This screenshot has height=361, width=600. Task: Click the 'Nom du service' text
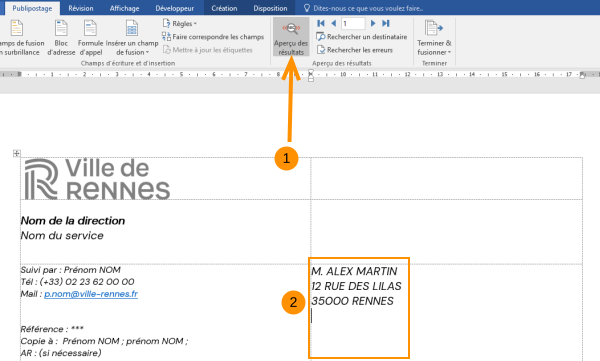click(62, 235)
